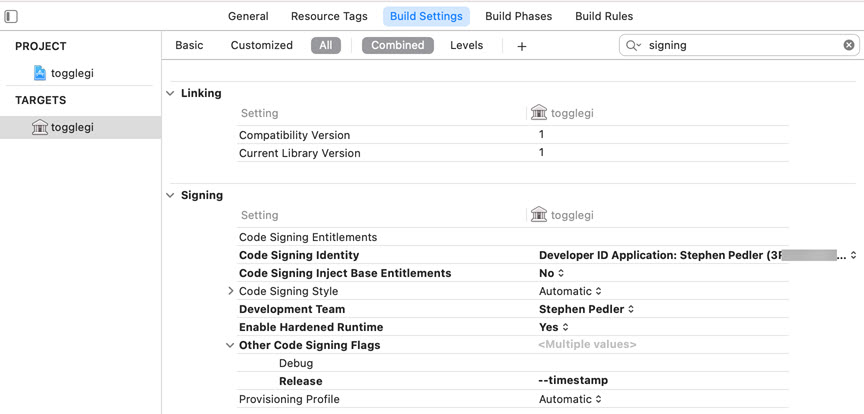Select the All filter scope
This screenshot has height=414, width=864.
(326, 45)
